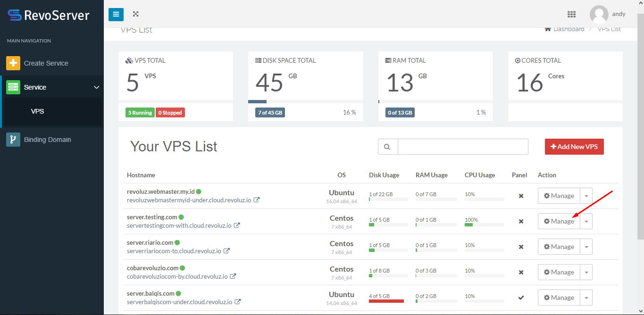Manage the revoluz.webmaster.my.id server
Viewport: 644px width, 315px height.
[x=559, y=196]
